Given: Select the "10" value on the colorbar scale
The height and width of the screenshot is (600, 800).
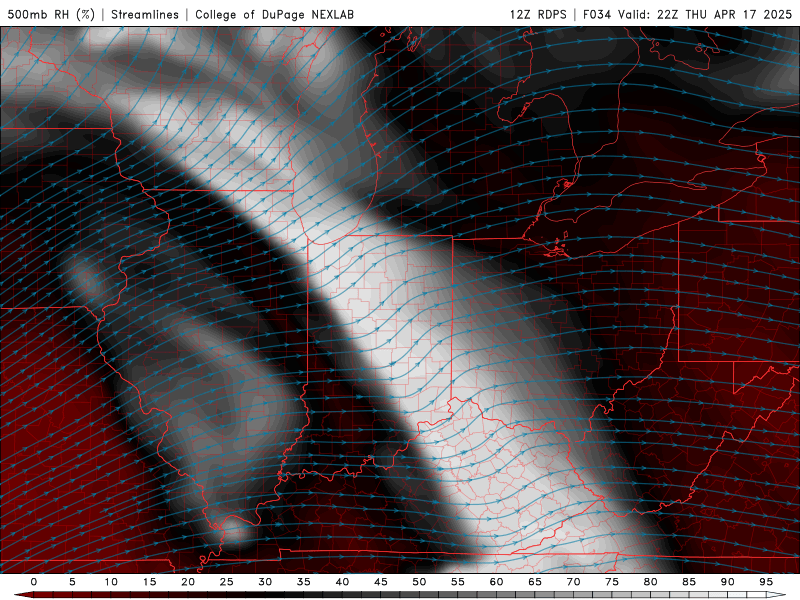Looking at the screenshot, I should click(x=111, y=582).
